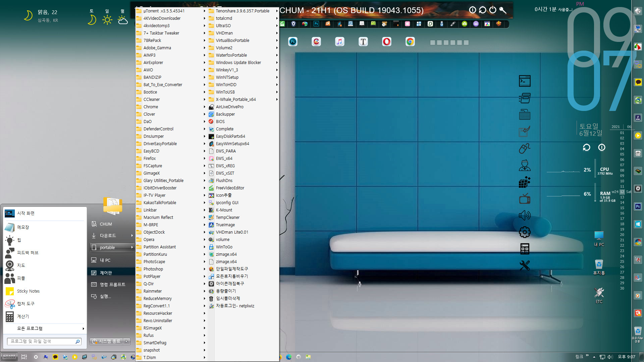
Task: Expand the Photoshop folder submenu arrow
Action: pyautogui.click(x=204, y=269)
